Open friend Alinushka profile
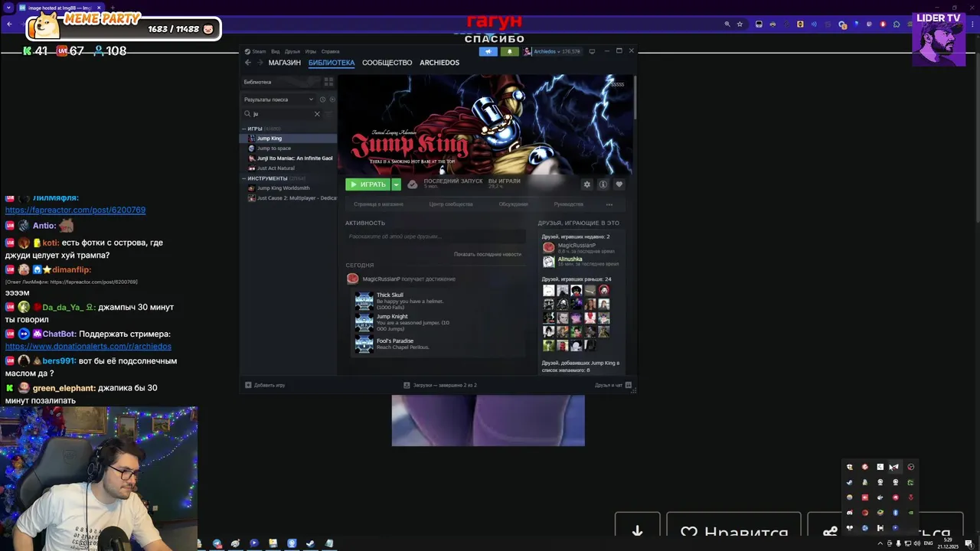980x551 pixels. tap(580, 261)
